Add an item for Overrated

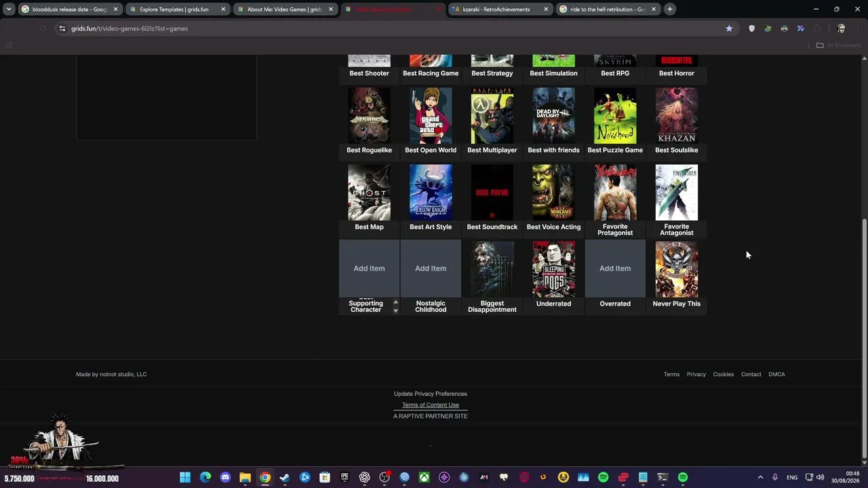(x=615, y=268)
